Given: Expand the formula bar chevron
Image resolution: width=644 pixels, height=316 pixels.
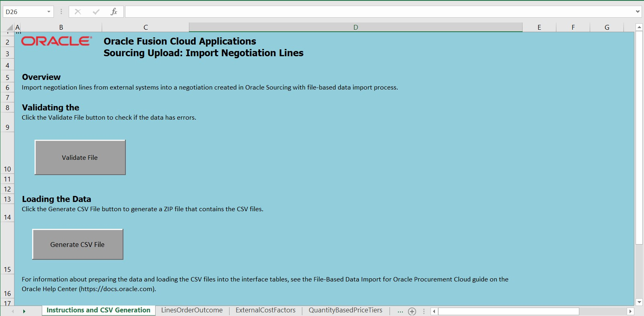Looking at the screenshot, I should 638,12.
